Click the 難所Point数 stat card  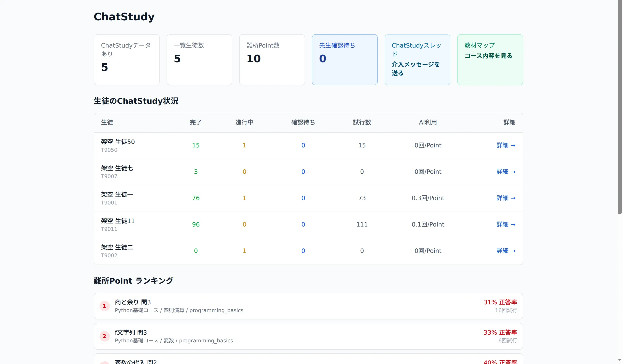click(x=272, y=59)
